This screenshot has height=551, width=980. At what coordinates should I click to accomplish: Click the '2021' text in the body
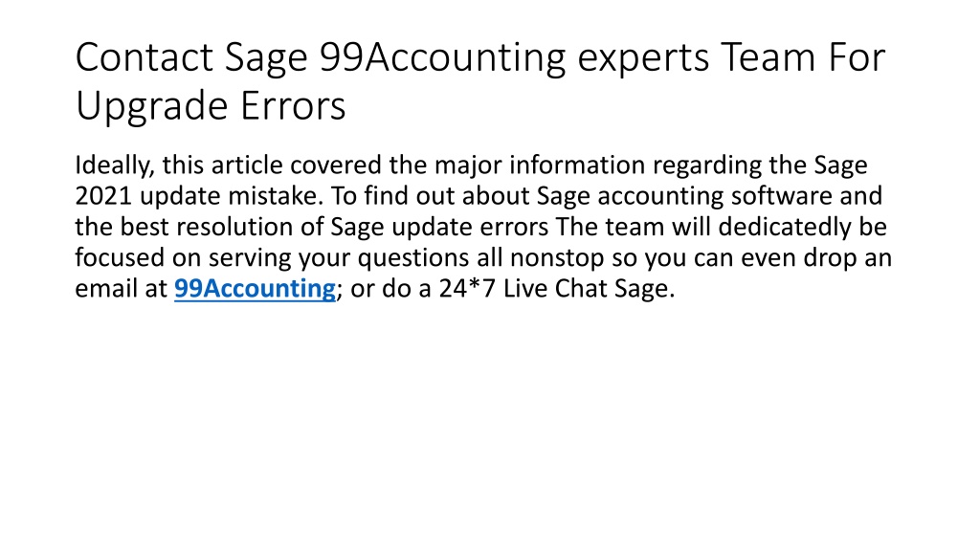[x=103, y=196]
